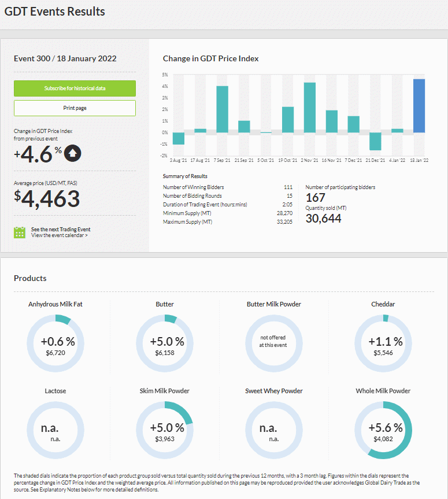Click the Products section heading
The width and height of the screenshot is (448, 499).
30,278
